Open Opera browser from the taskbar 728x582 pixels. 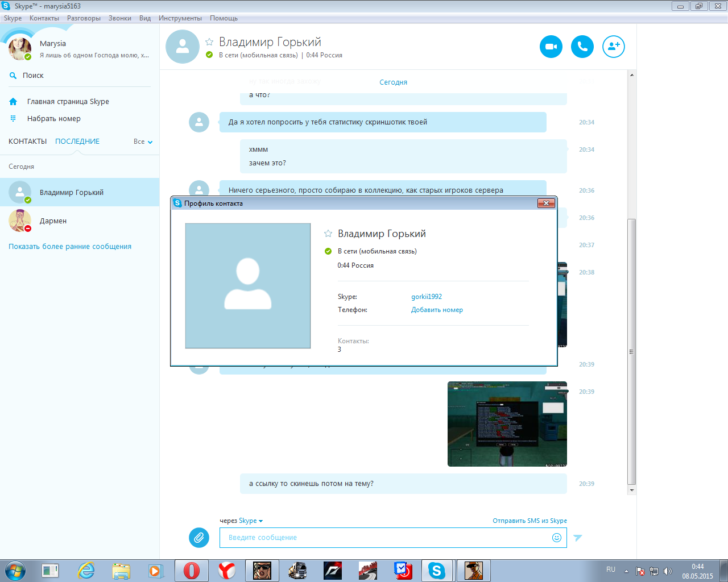(x=191, y=571)
